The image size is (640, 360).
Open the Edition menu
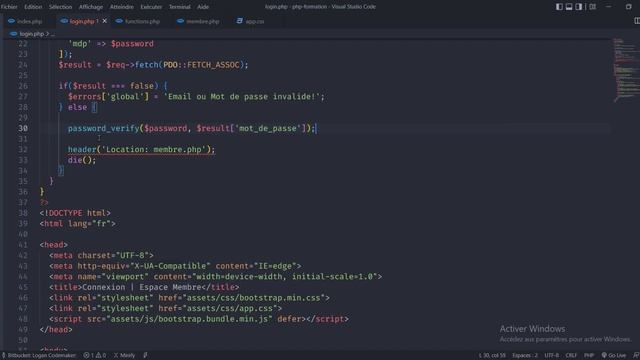click(x=33, y=7)
